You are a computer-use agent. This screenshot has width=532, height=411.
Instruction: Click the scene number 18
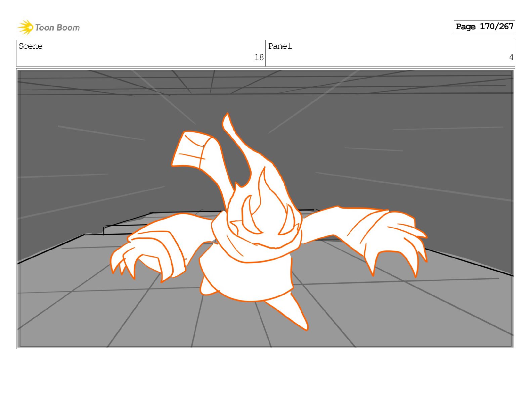259,57
